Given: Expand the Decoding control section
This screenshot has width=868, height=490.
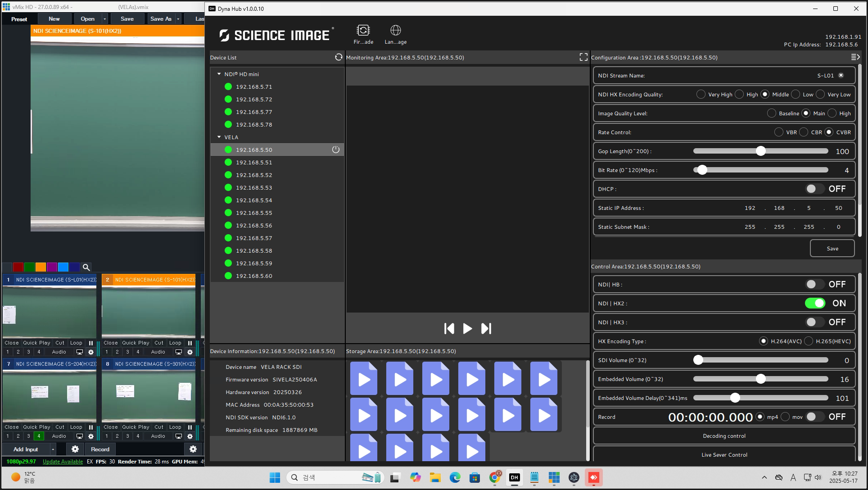Looking at the screenshot, I should [x=724, y=436].
